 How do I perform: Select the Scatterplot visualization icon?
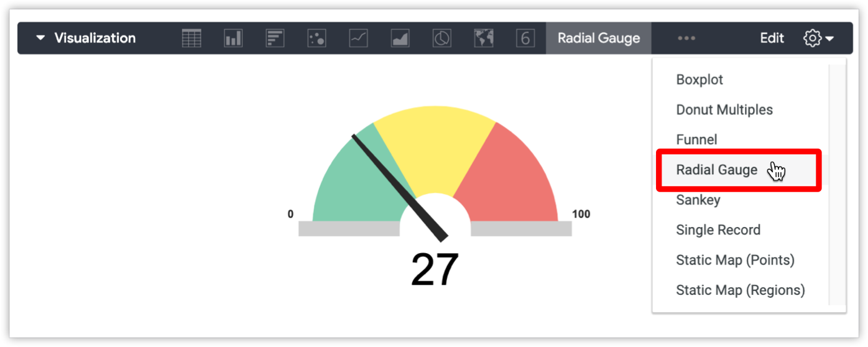(x=316, y=39)
